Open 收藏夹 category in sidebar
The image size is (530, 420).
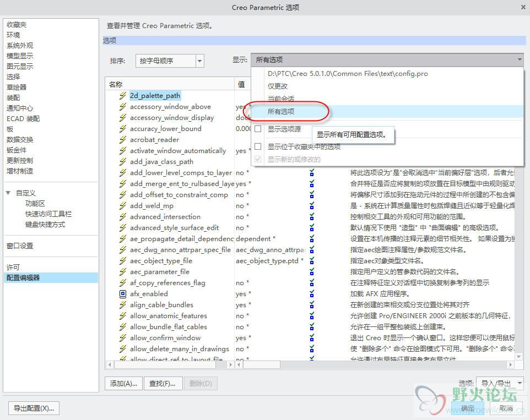click(17, 25)
